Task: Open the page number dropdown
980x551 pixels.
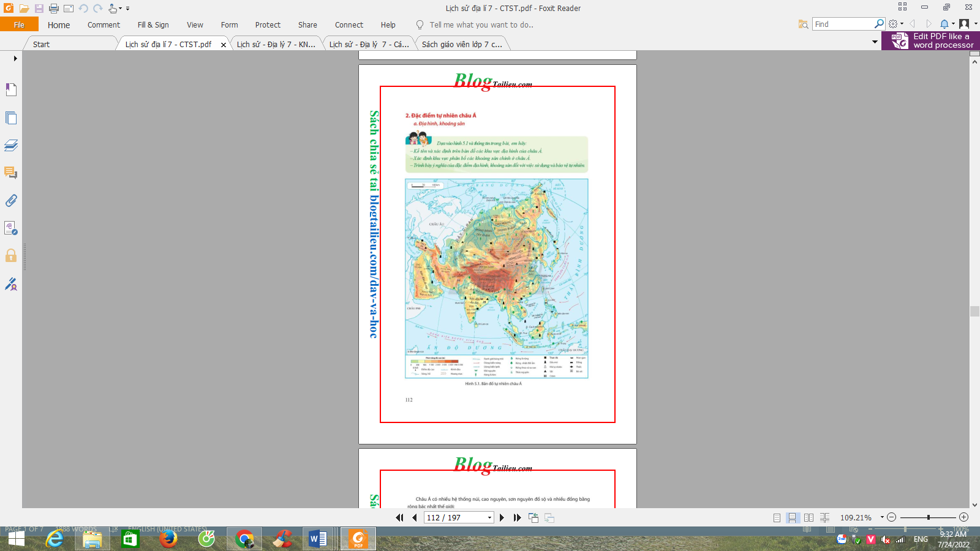Action: [489, 518]
